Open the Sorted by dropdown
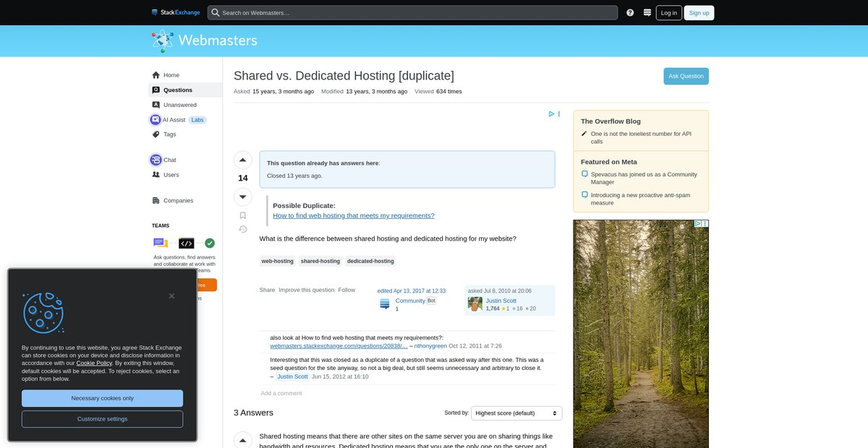868x448 pixels. tap(516, 413)
